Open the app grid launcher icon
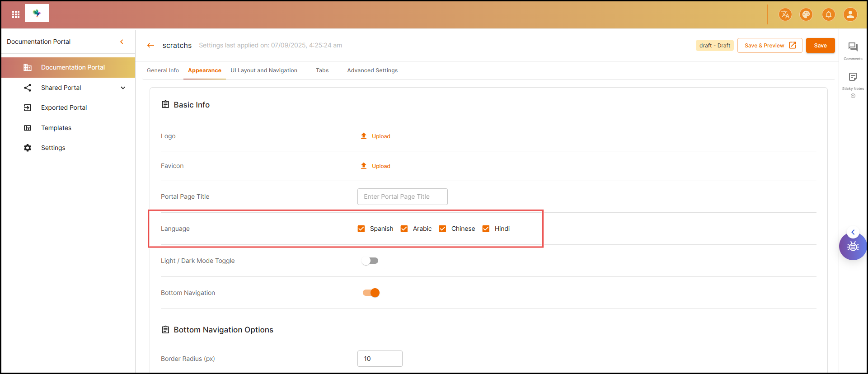Screen dimensions: 868x374 click(x=16, y=14)
